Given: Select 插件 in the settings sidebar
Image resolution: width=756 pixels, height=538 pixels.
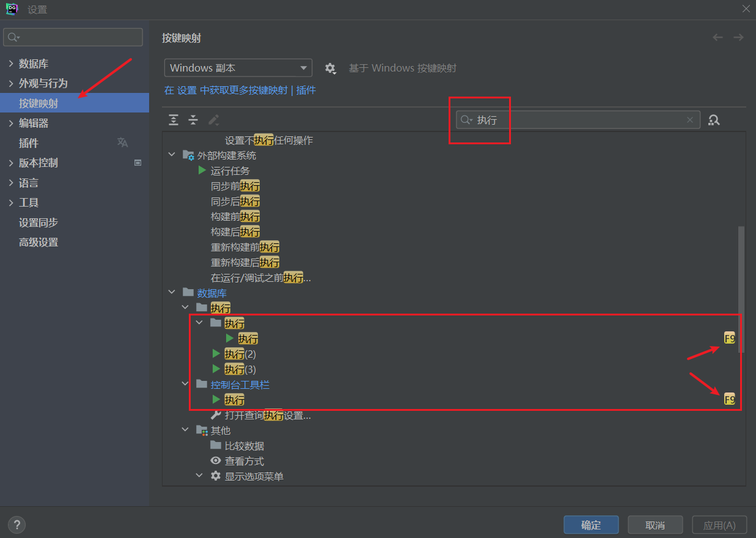Looking at the screenshot, I should [29, 143].
